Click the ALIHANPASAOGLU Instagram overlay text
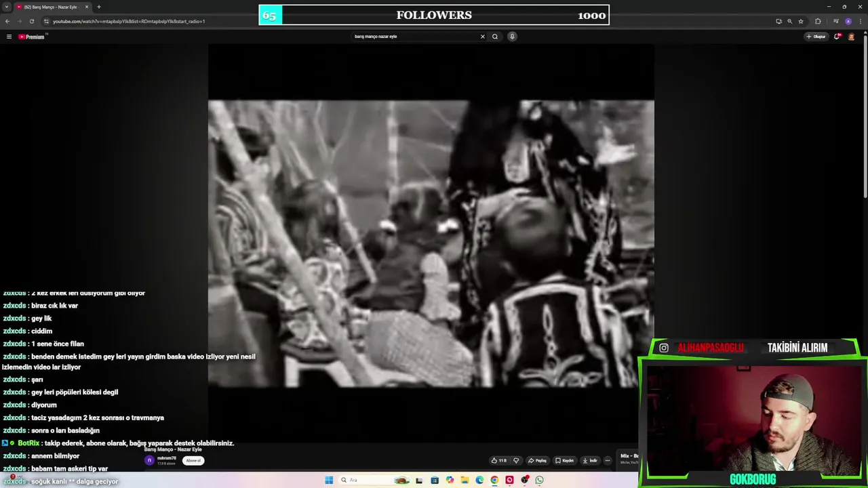The image size is (868, 488). pyautogui.click(x=711, y=348)
